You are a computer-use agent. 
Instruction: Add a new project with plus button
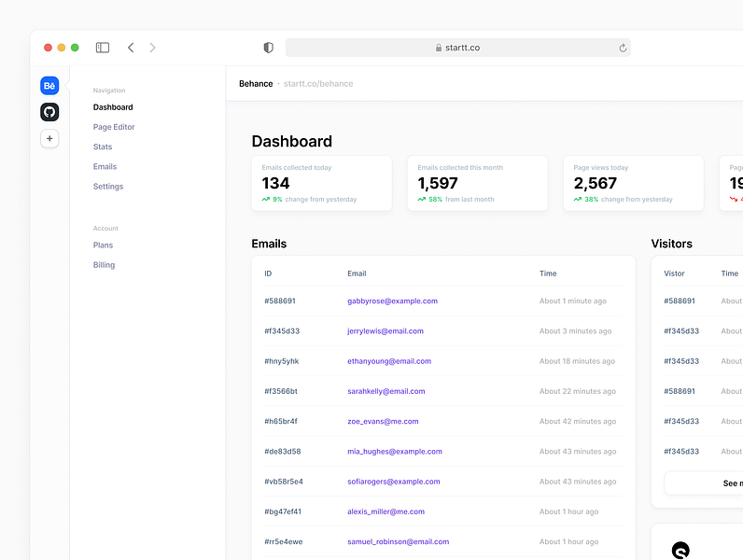(49, 139)
